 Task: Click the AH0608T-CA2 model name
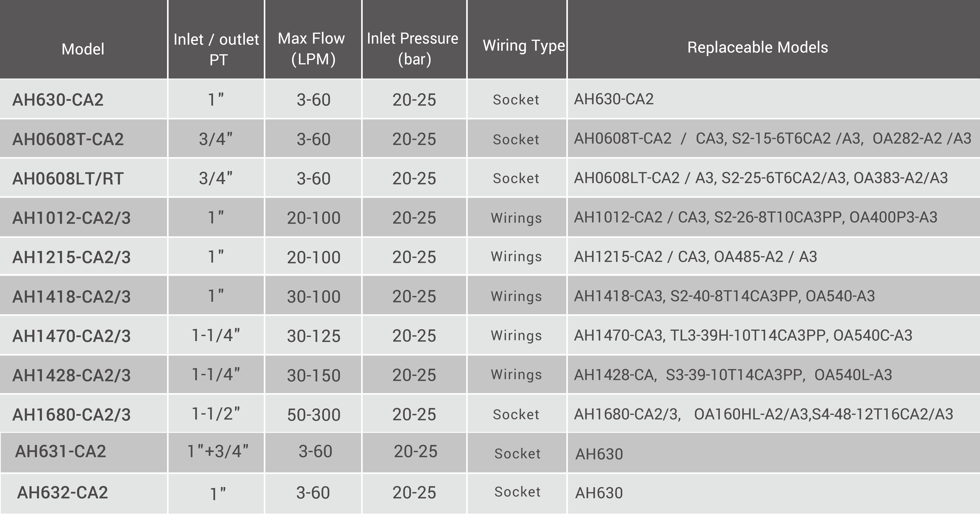point(68,139)
